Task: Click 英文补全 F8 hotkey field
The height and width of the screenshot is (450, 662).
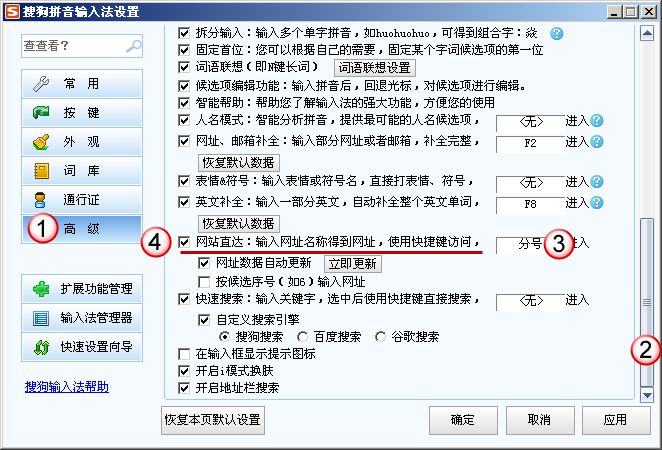Action: 531,204
